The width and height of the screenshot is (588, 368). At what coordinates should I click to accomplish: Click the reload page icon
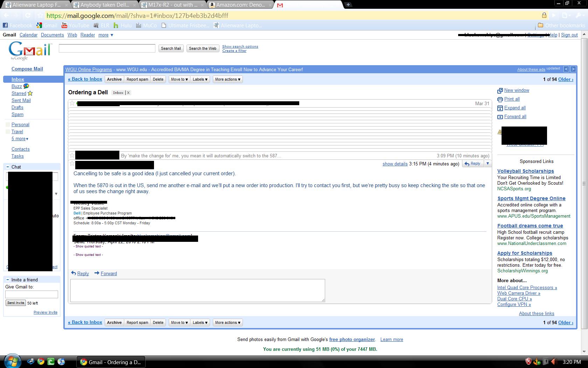(x=28, y=15)
